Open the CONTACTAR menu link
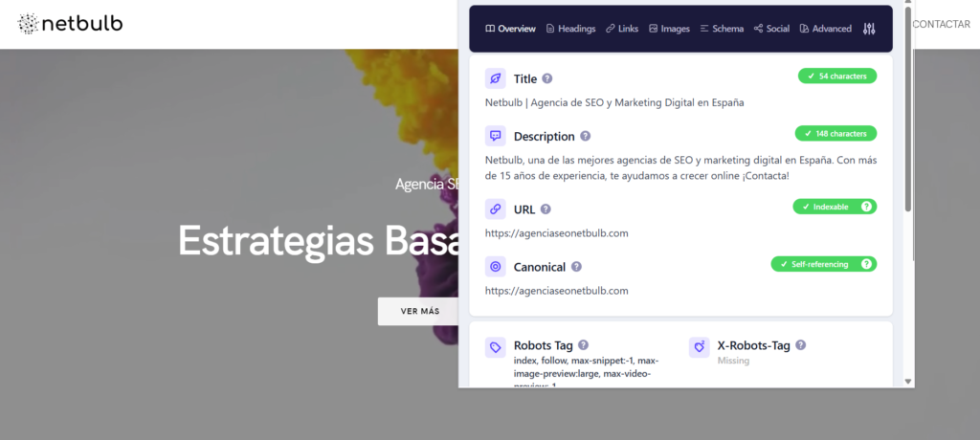This screenshot has width=980, height=440. [942, 24]
